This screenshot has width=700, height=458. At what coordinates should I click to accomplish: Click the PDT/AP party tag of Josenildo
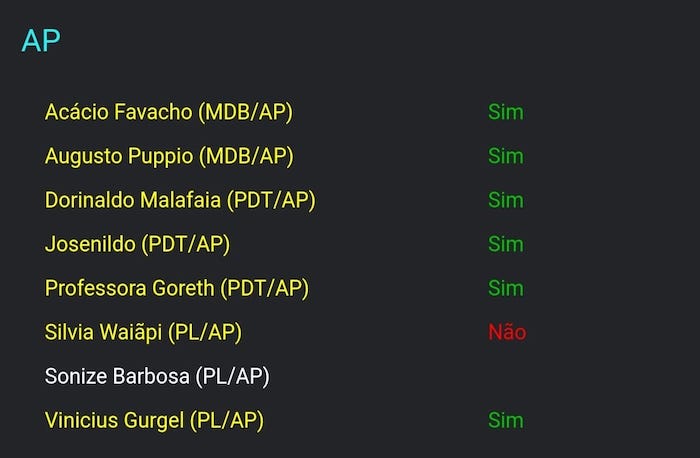[186, 244]
